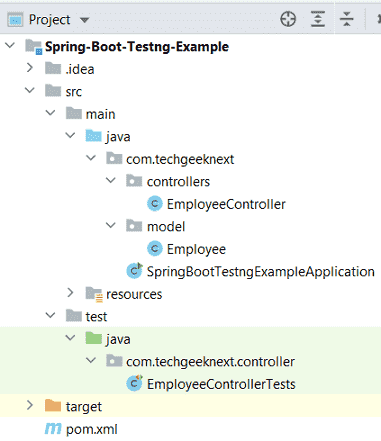Select the java label under test

point(118,339)
